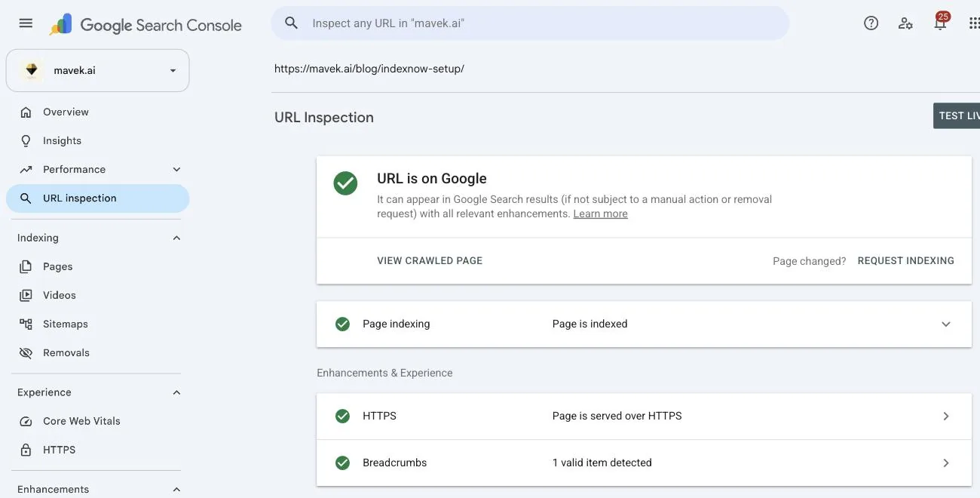Open HTTPS report in sidebar
The width and height of the screenshot is (980, 498).
(x=97, y=450)
